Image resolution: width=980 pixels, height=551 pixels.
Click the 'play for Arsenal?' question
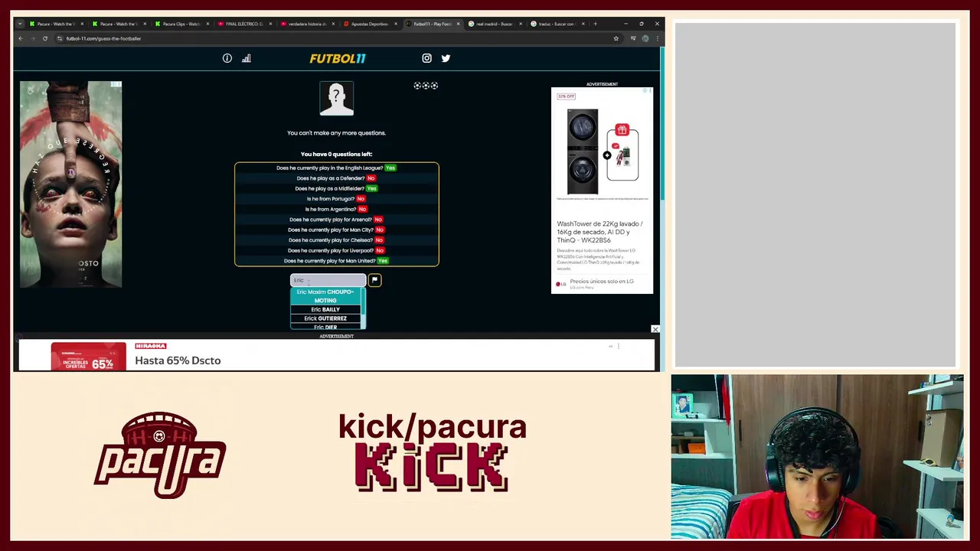point(336,220)
